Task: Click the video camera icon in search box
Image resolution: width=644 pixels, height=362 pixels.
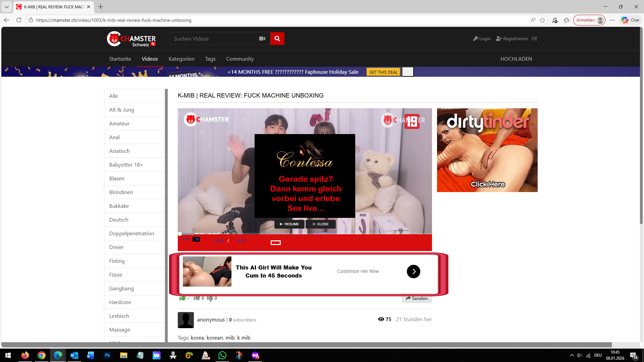Action: pos(262,39)
